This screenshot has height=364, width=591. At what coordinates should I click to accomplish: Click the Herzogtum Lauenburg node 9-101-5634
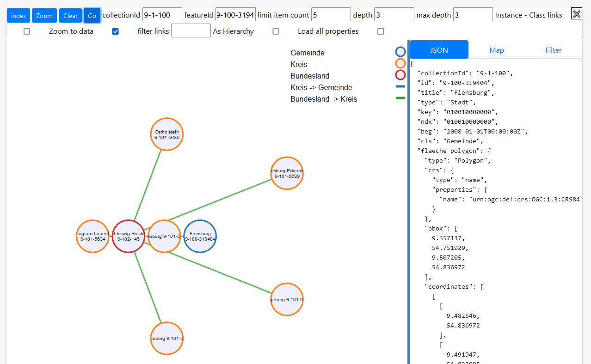click(x=92, y=236)
